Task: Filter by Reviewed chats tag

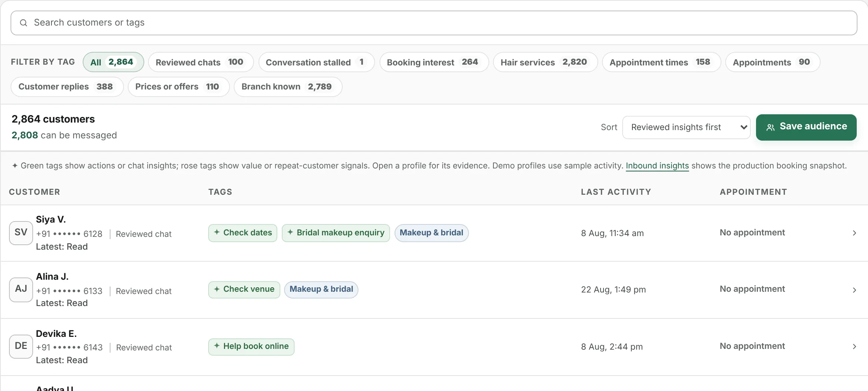Action: click(201, 62)
